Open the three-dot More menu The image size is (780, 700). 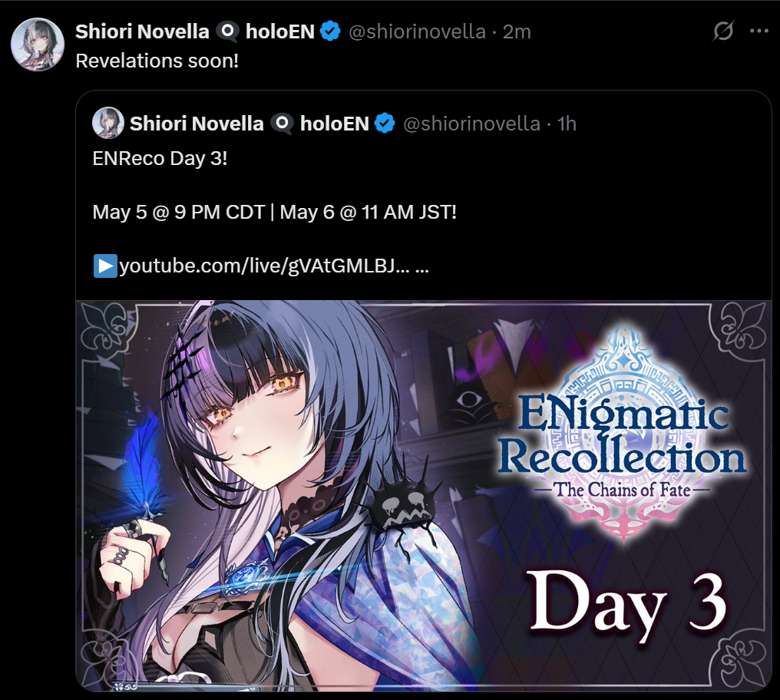(759, 31)
